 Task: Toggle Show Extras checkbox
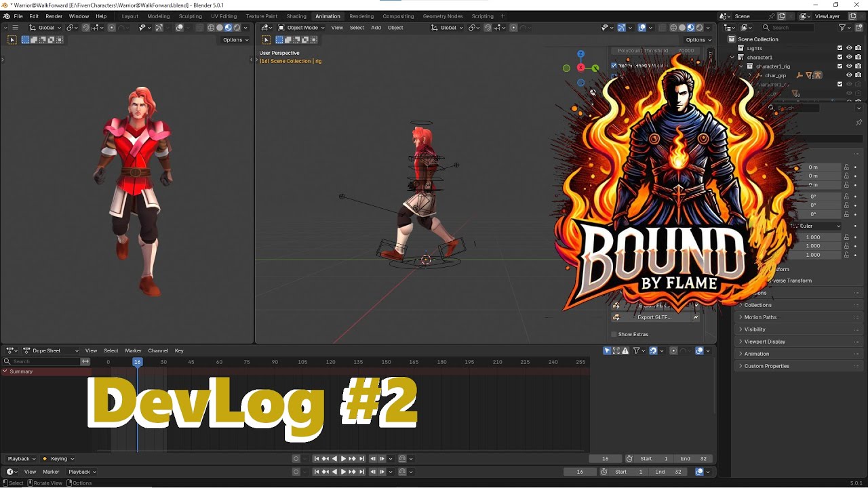pyautogui.click(x=614, y=334)
